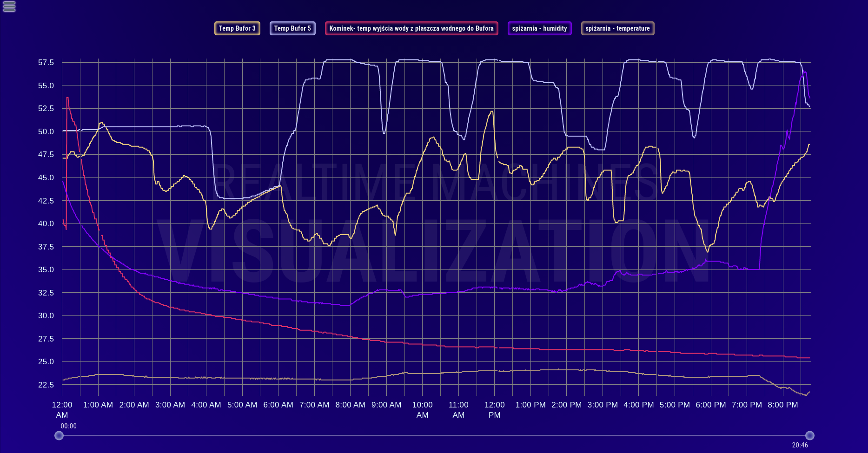This screenshot has width=868, height=453.
Task: Toggle visibility of the 'Temp Bufor 3' series
Action: point(237,28)
